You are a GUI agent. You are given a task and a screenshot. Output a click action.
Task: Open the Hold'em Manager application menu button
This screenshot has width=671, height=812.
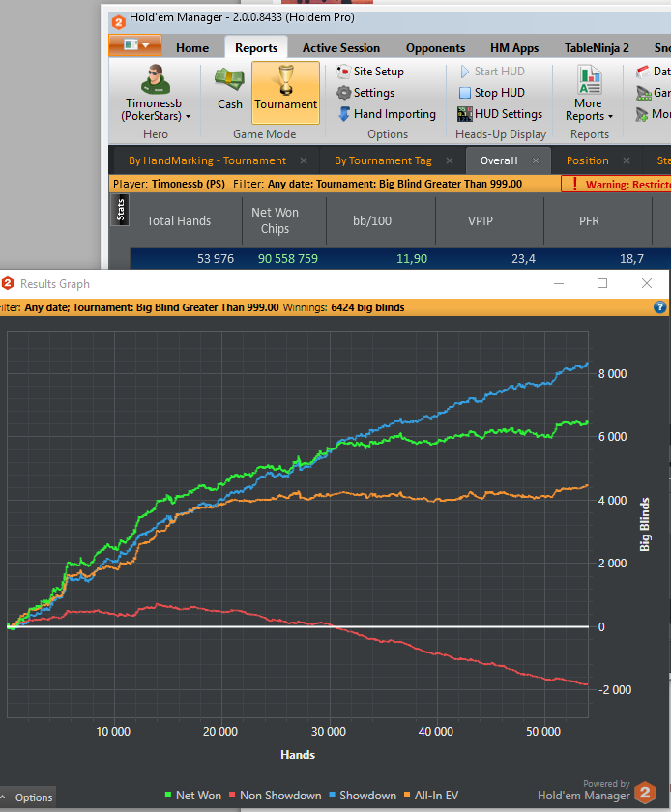tap(135, 45)
